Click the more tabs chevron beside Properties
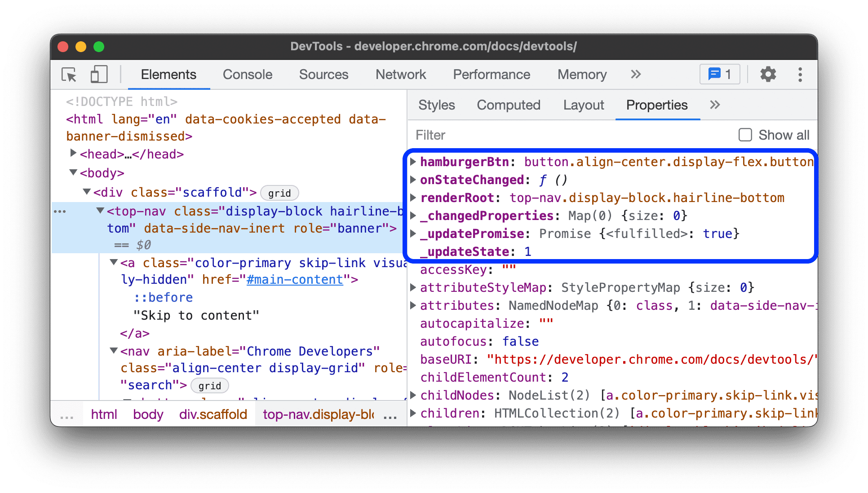This screenshot has height=493, width=868. (715, 105)
